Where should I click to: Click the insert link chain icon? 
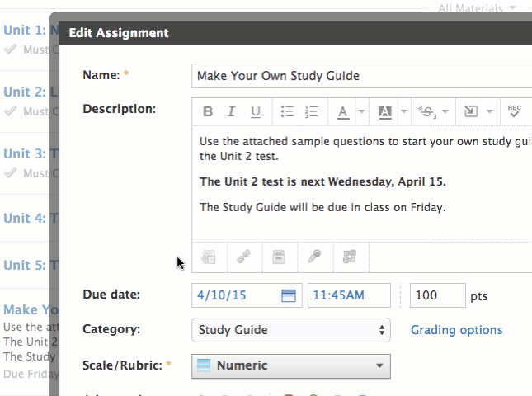[244, 257]
